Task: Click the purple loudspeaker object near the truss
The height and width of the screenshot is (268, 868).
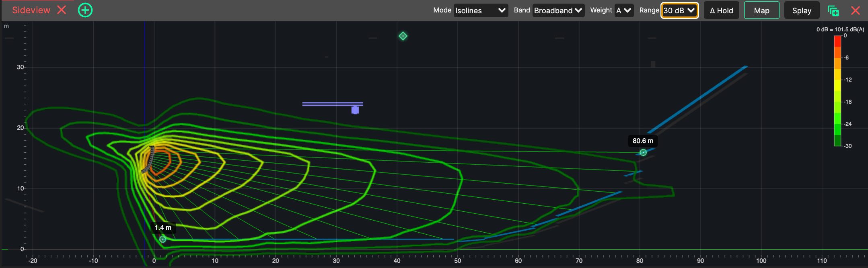Action: [x=355, y=110]
